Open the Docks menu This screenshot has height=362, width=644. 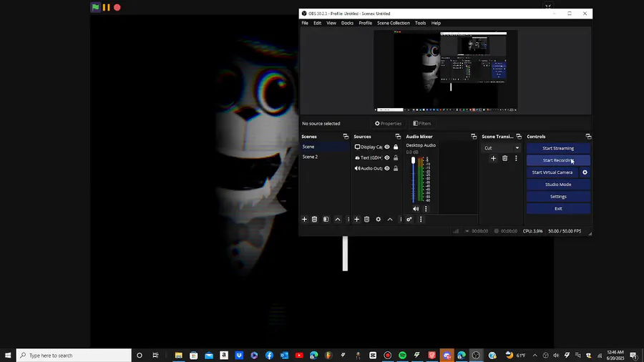click(347, 23)
